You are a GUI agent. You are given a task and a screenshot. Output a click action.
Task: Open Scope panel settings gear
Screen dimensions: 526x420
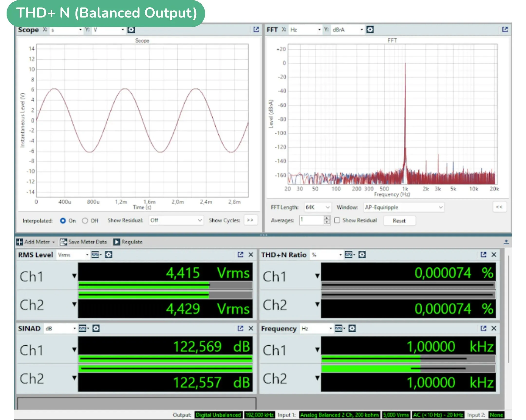131,30
